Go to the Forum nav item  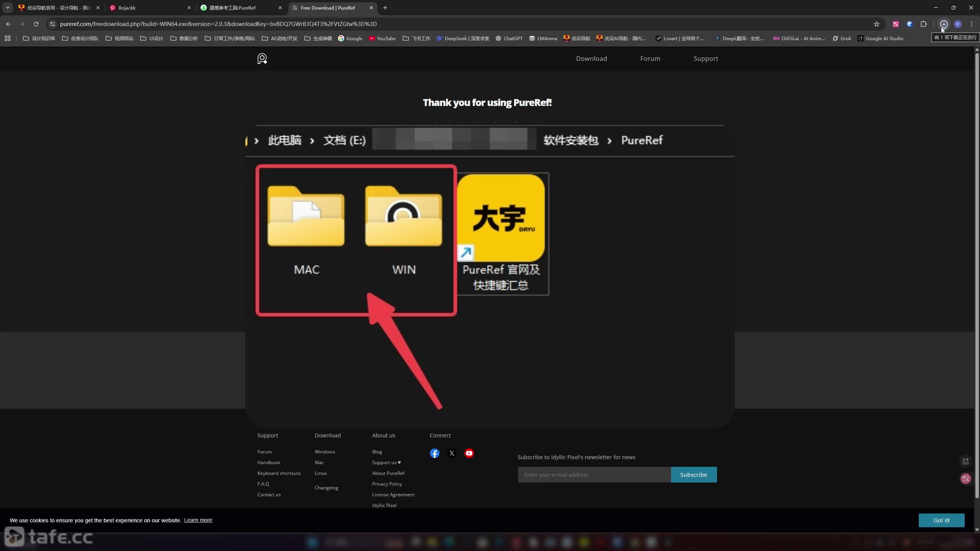[x=650, y=59]
